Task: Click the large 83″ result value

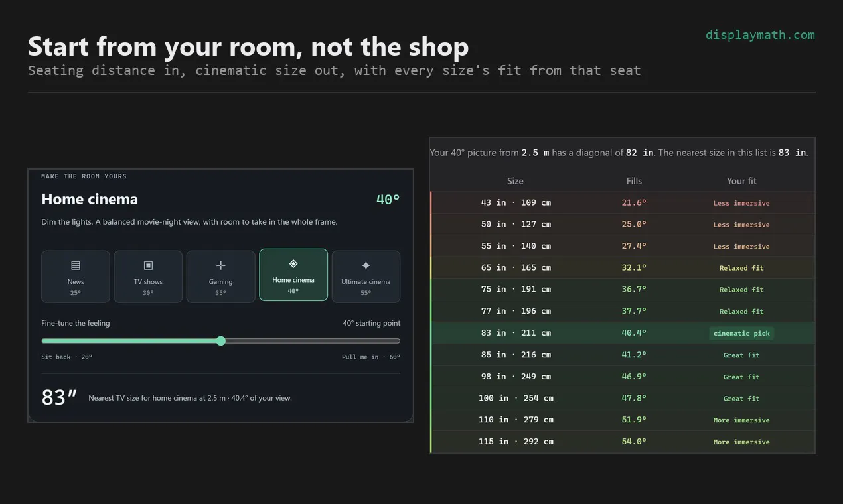Action: (59, 397)
